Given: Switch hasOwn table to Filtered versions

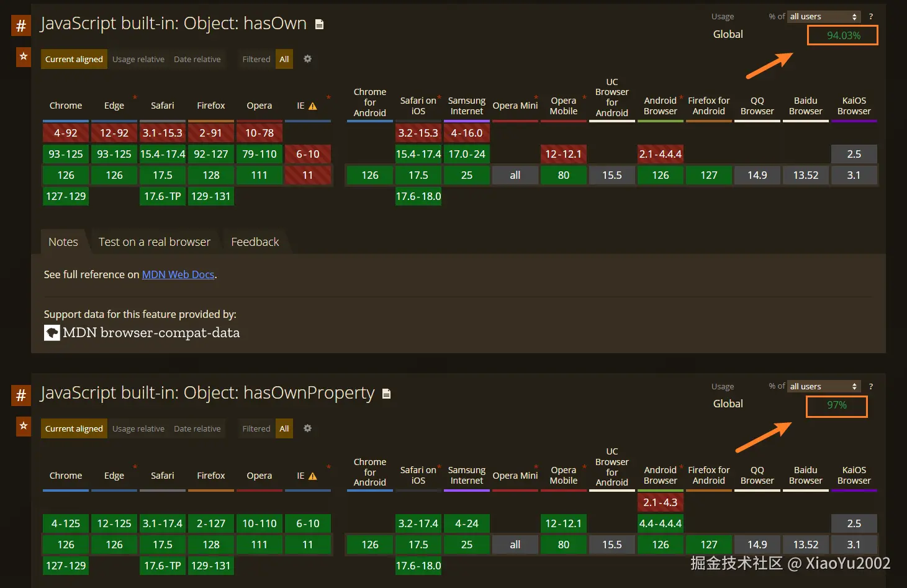Looking at the screenshot, I should click(x=256, y=59).
